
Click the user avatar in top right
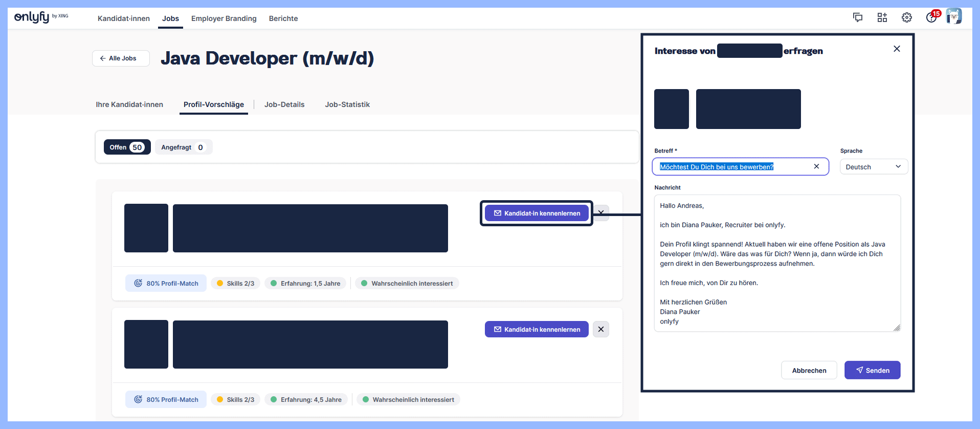[954, 17]
